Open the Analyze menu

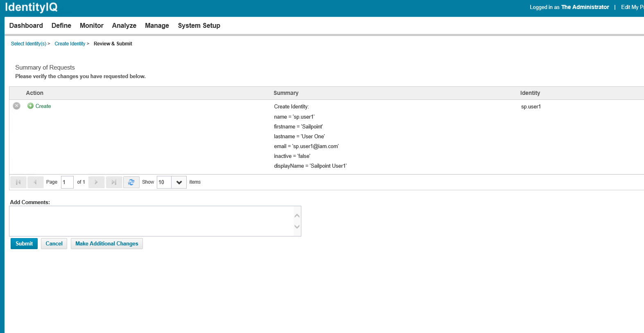124,25
